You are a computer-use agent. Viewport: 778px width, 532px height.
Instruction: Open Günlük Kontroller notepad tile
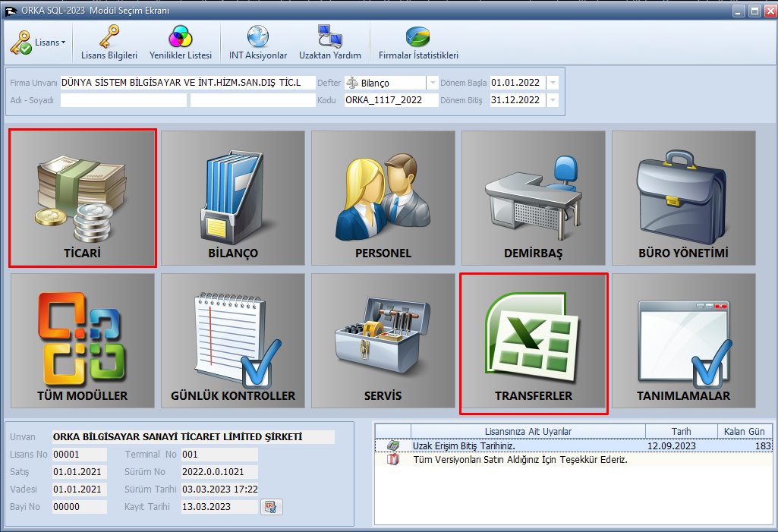coord(233,341)
